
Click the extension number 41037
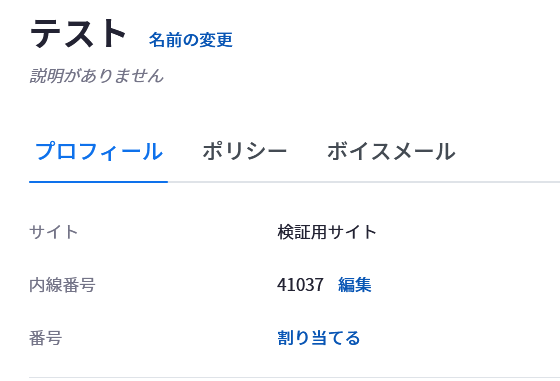pyautogui.click(x=300, y=285)
